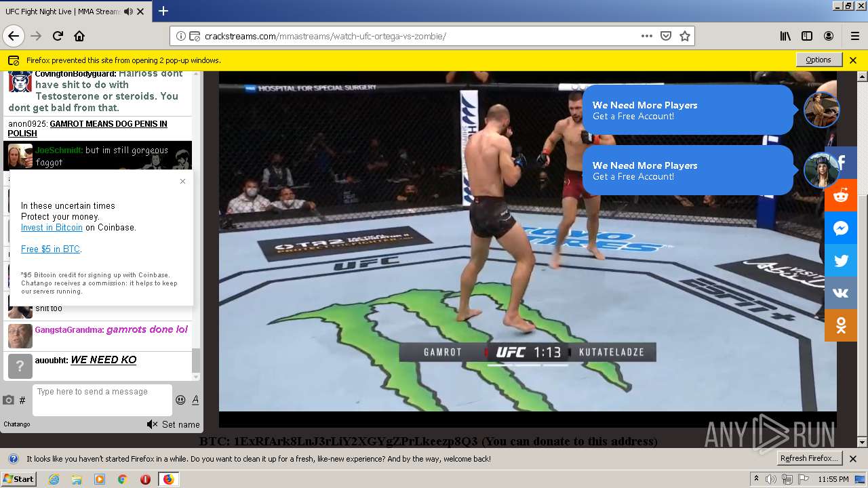Open the blocked-permissions icon in the address bar

point(195,36)
